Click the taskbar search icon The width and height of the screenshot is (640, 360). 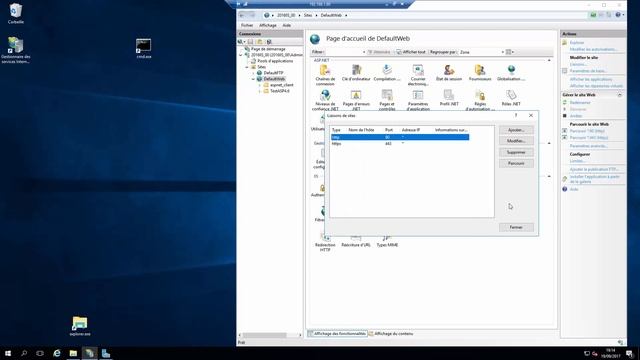pos(24,353)
